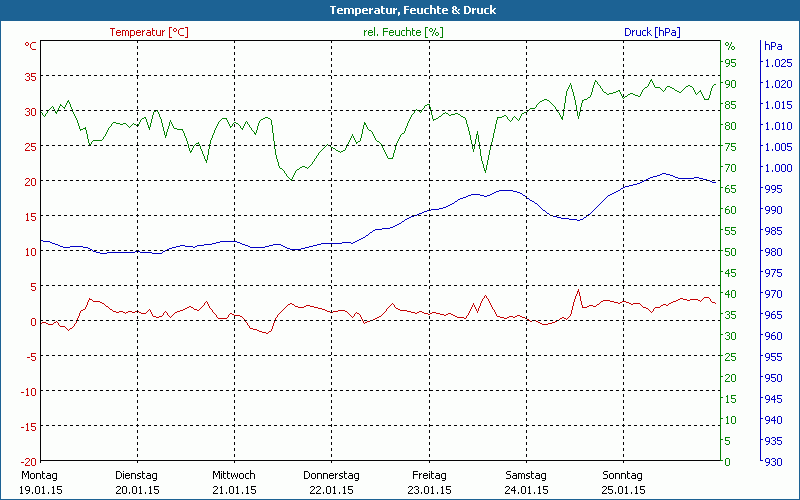800x500 pixels.
Task: Click the date "20.01.15"
Action: point(137,491)
